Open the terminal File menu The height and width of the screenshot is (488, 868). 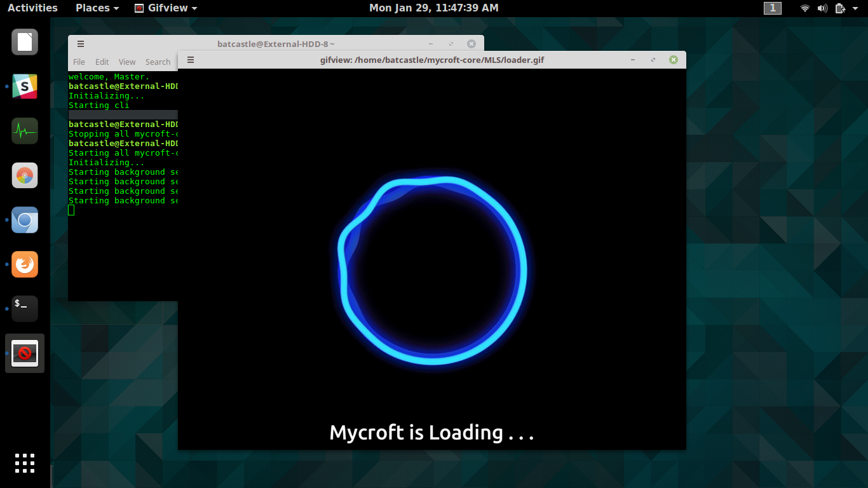tap(79, 62)
